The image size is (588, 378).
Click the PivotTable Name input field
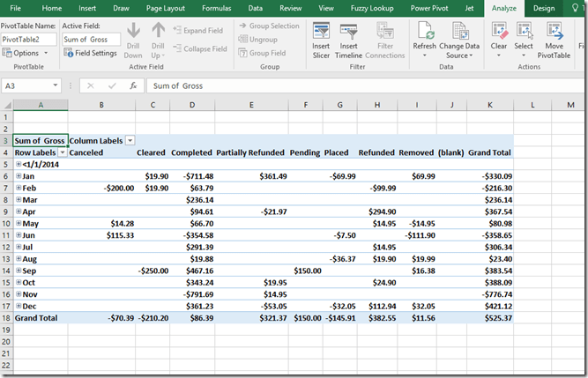click(28, 40)
